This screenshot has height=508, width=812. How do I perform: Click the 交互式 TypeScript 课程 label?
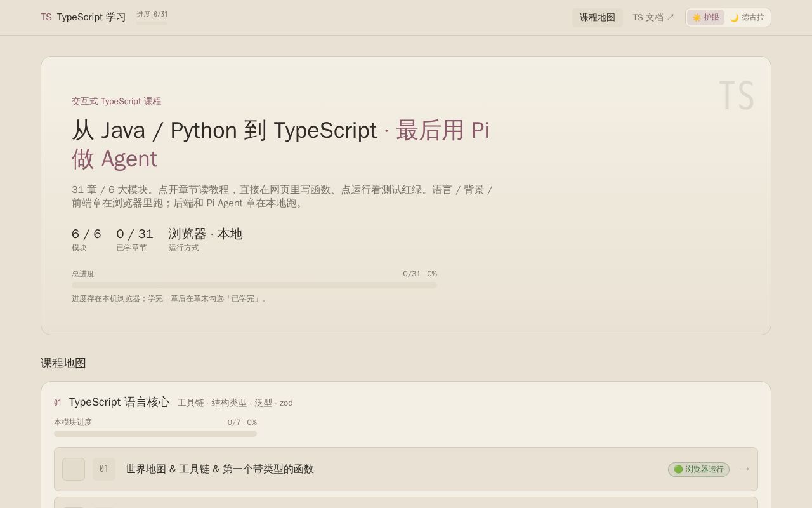[116, 101]
